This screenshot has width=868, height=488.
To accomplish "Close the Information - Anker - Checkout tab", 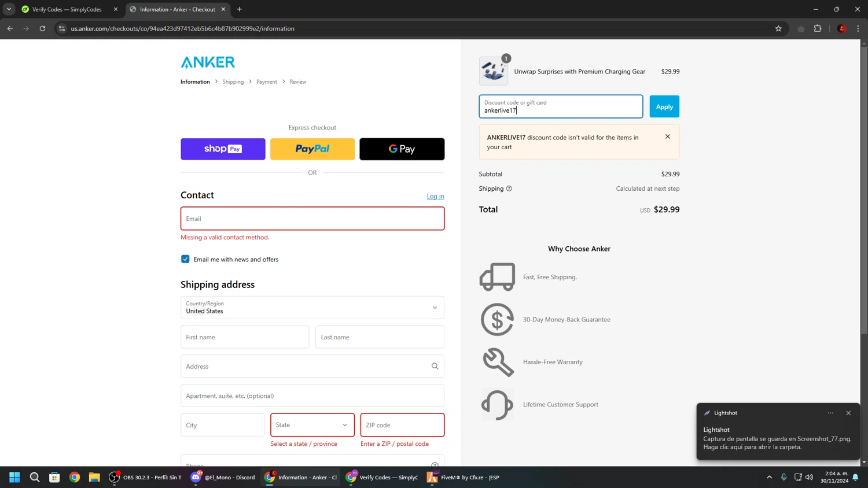I will pyautogui.click(x=223, y=9).
